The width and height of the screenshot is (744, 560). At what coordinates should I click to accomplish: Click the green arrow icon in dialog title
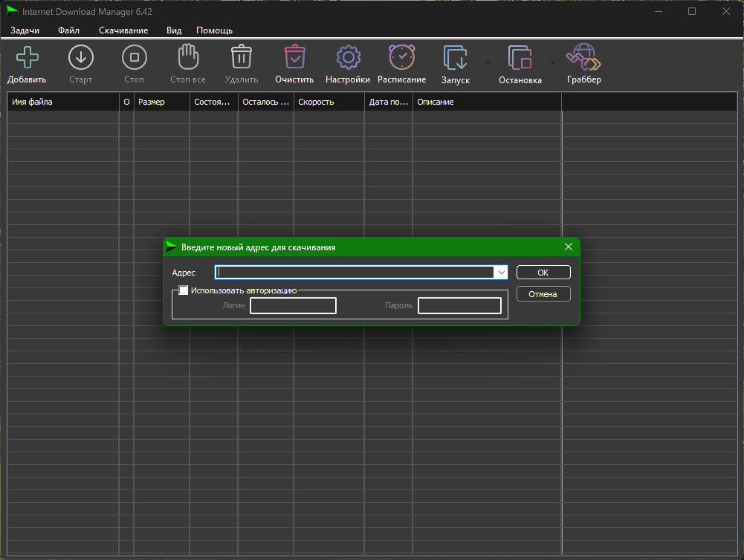click(x=171, y=247)
